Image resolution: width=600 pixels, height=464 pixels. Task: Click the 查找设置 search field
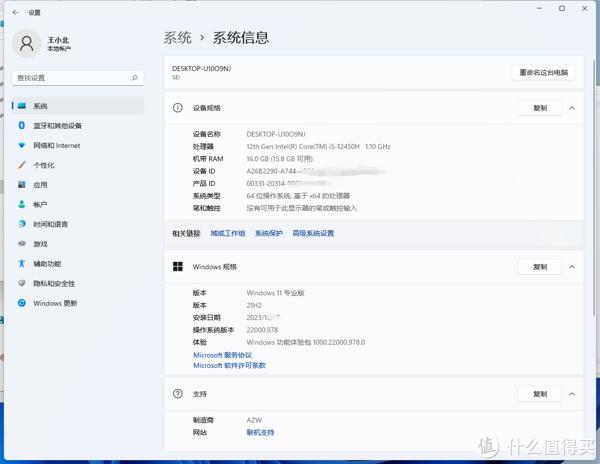click(x=78, y=78)
